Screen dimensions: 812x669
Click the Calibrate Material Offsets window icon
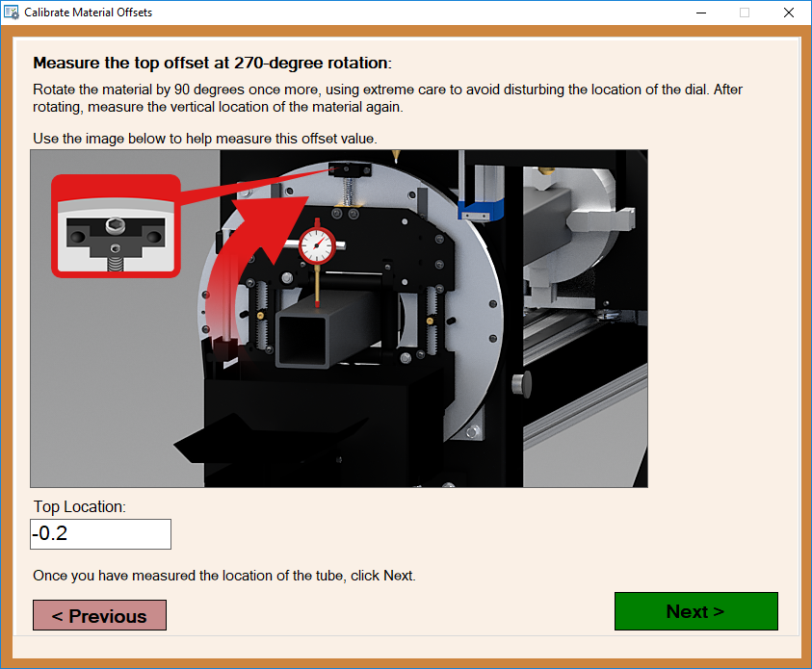tap(12, 12)
